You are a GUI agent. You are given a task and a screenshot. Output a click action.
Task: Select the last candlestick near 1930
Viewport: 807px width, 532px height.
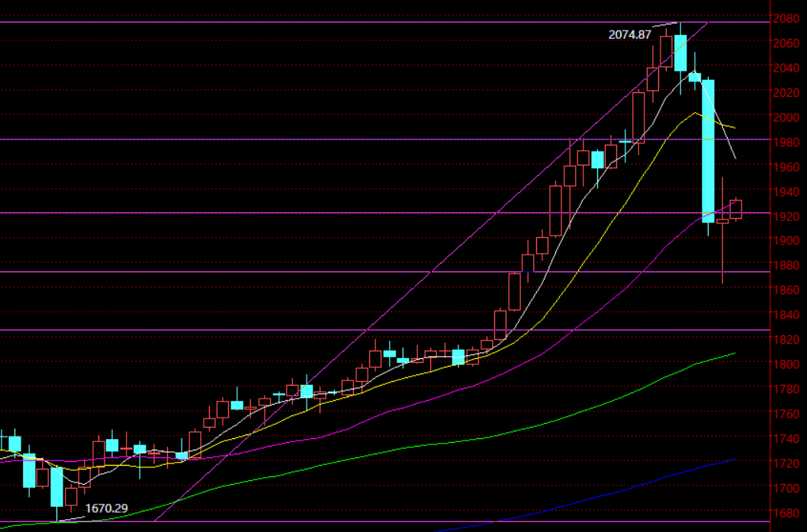[736, 210]
